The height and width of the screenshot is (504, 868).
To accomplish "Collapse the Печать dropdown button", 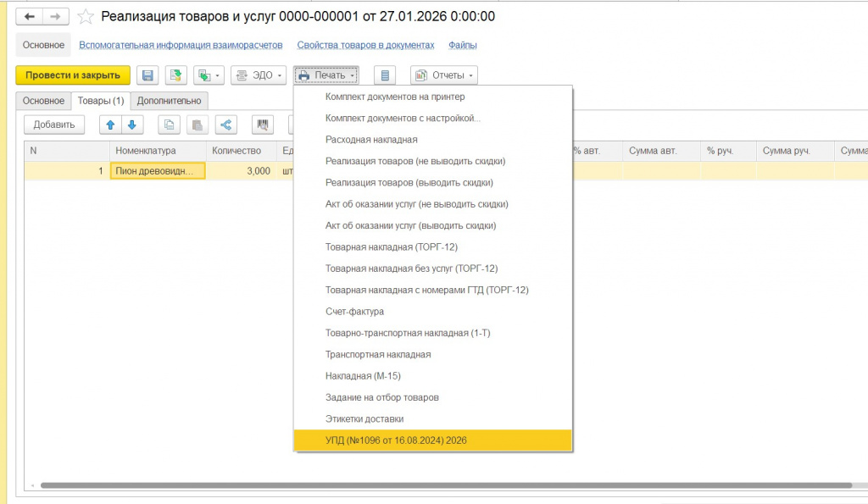I will (x=326, y=75).
